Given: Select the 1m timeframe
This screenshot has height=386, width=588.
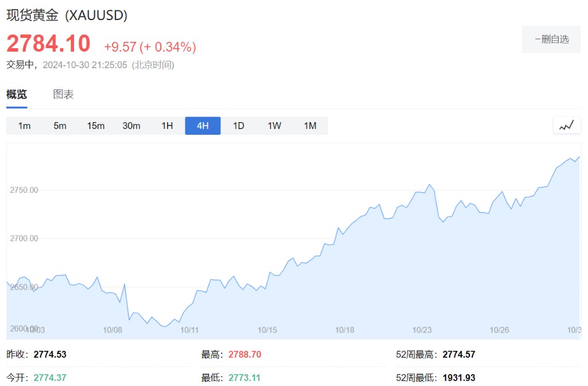Looking at the screenshot, I should tap(24, 126).
